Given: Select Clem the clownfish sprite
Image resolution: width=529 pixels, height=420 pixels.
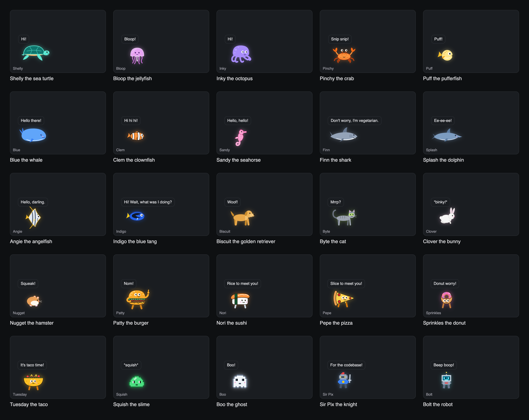Looking at the screenshot, I should click(x=136, y=135).
